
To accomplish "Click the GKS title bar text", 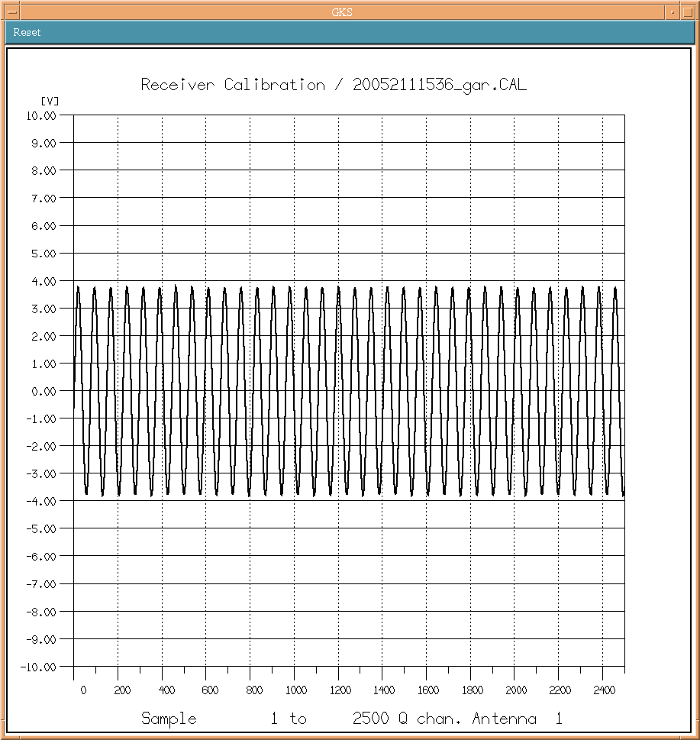I will pos(342,12).
